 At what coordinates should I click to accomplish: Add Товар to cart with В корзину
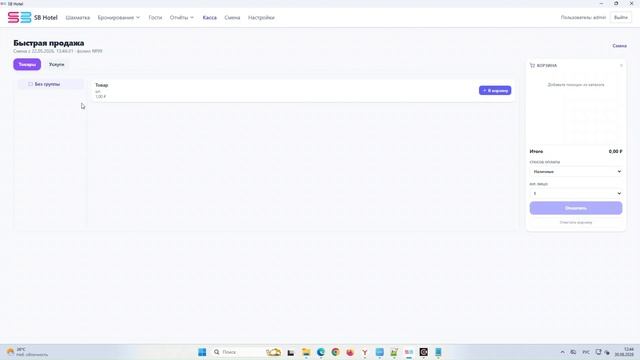pyautogui.click(x=495, y=90)
